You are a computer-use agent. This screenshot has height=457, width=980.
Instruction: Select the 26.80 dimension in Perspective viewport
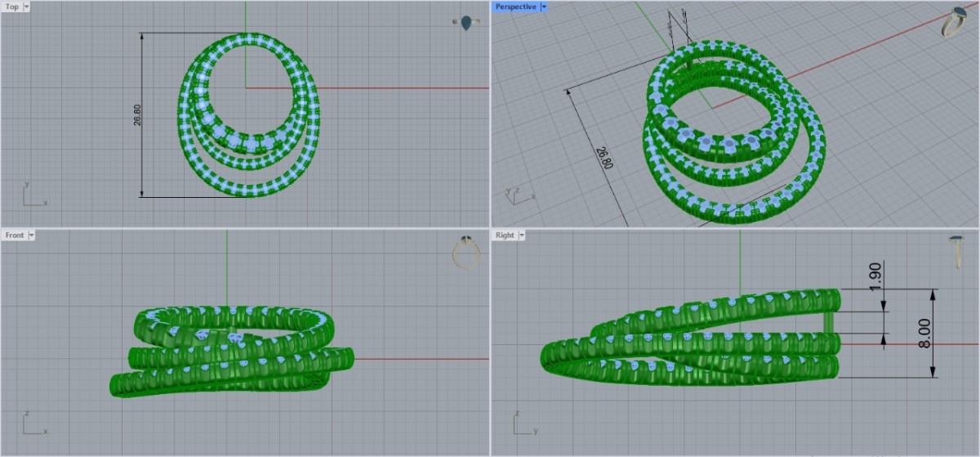[603, 158]
